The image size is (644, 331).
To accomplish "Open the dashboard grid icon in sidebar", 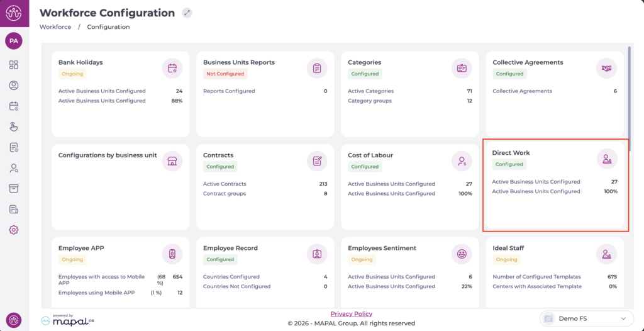I will (14, 65).
